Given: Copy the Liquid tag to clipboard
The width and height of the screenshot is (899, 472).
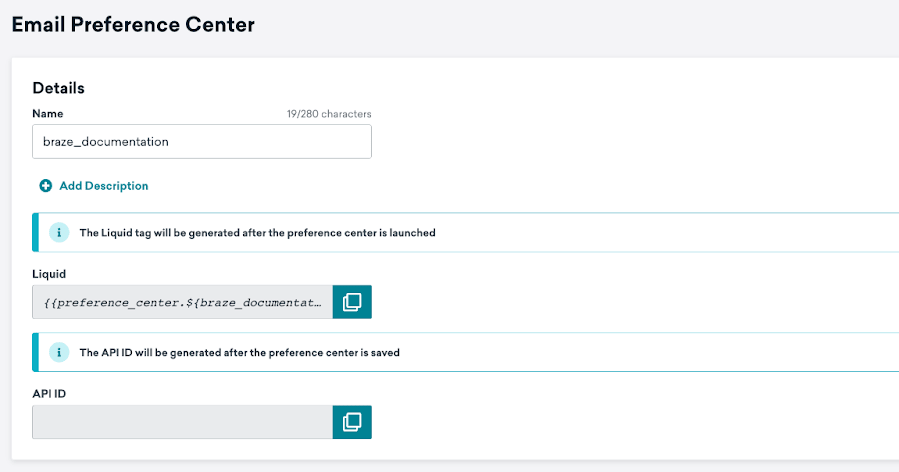Looking at the screenshot, I should coord(352,302).
